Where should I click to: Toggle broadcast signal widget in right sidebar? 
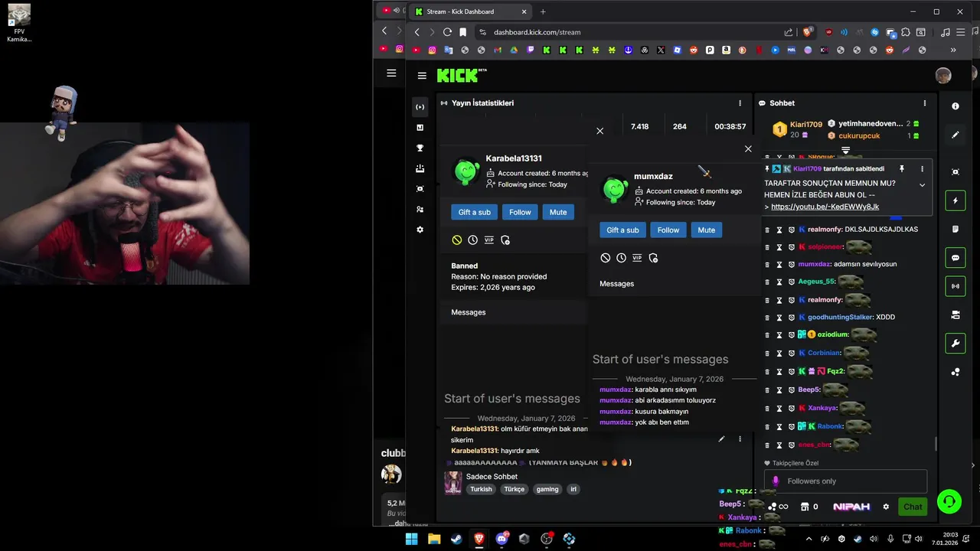(955, 286)
